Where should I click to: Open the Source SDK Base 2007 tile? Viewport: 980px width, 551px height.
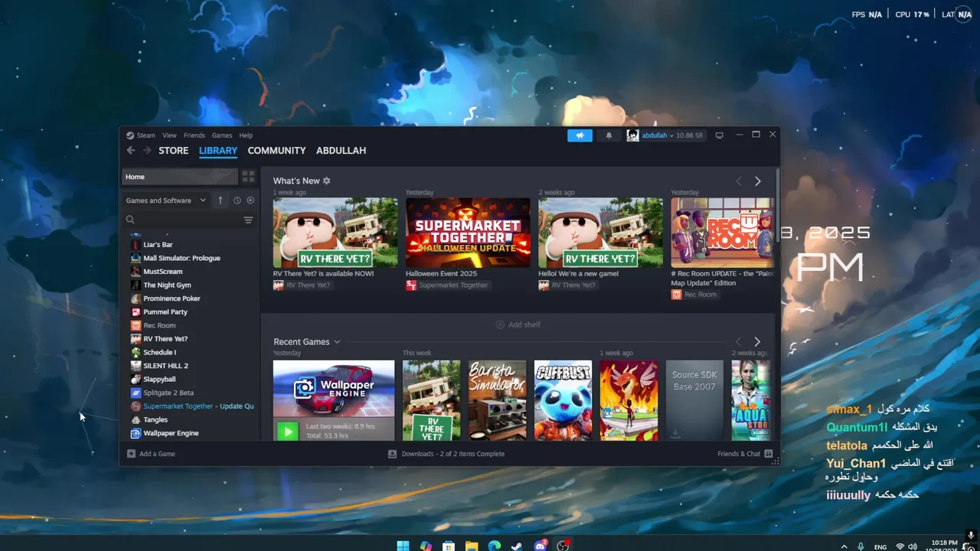click(x=694, y=400)
